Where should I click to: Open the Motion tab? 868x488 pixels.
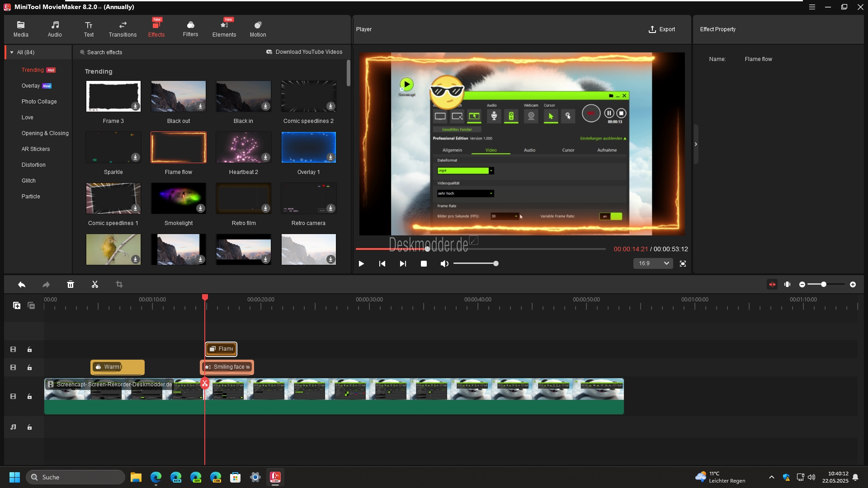[258, 29]
